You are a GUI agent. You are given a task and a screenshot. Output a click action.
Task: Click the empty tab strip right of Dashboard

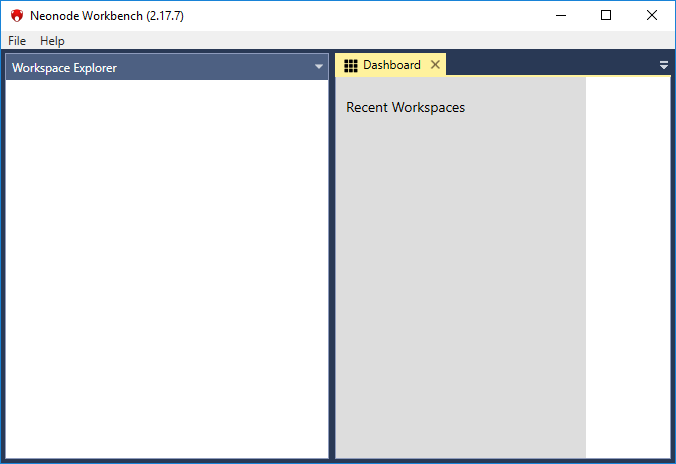[550, 64]
